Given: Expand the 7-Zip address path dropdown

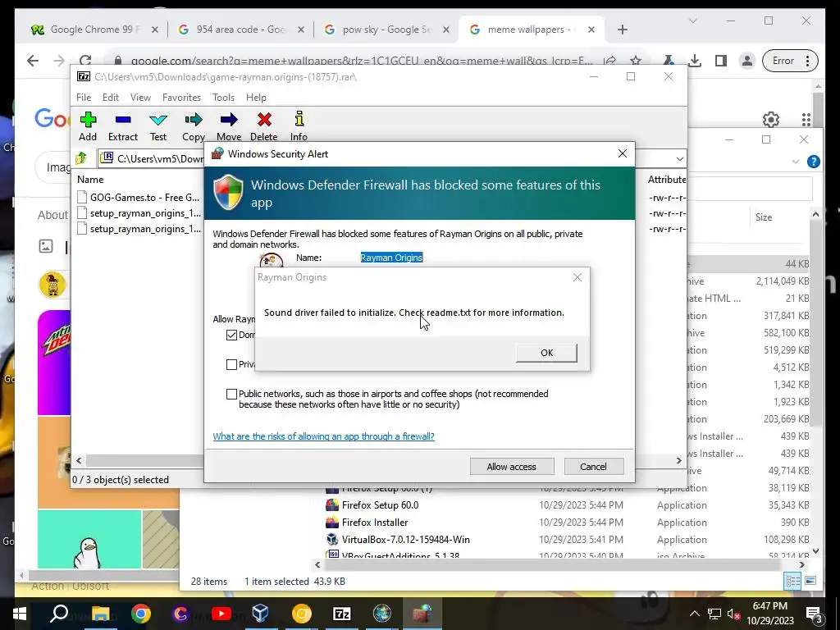Looking at the screenshot, I should coord(679,158).
